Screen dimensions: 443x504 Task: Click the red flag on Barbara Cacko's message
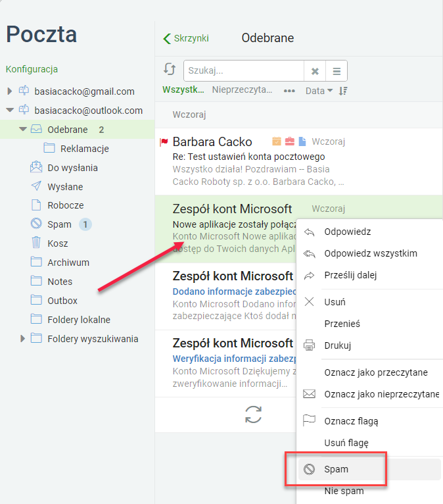coord(164,141)
